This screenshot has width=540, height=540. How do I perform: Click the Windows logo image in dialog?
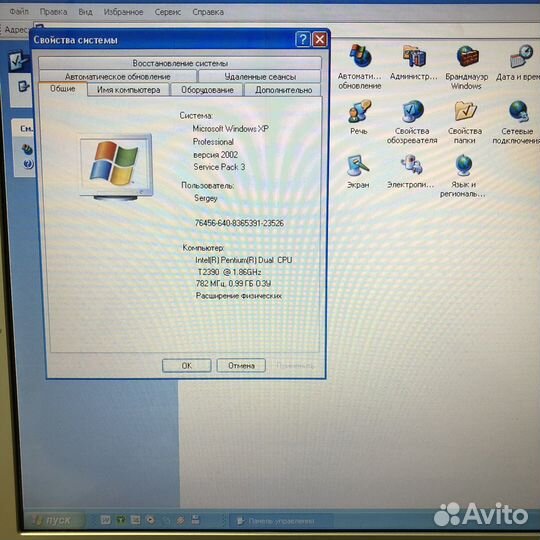116,168
